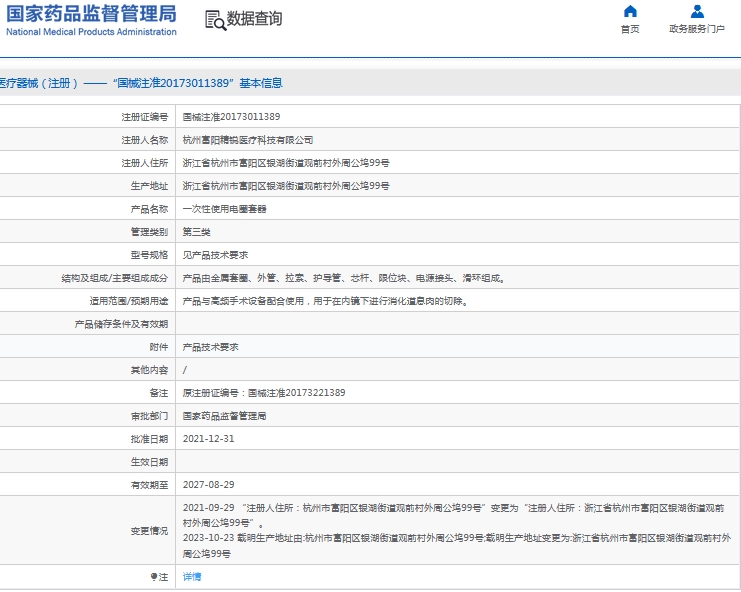Viewport: 741px width, 592px height.
Task: Click the 有效期至 row label
Action: 149,485
